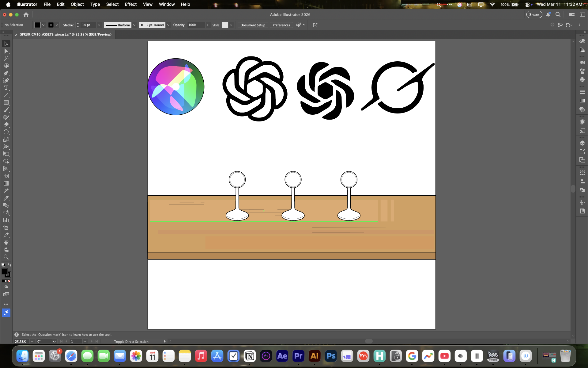Activate the Artboard tool
The width and height of the screenshot is (588, 368).
point(6,228)
